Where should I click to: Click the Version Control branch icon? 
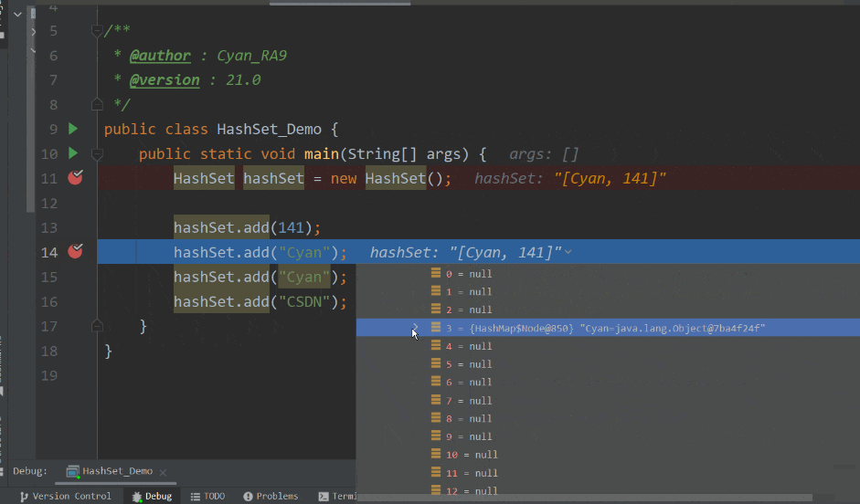(24, 497)
